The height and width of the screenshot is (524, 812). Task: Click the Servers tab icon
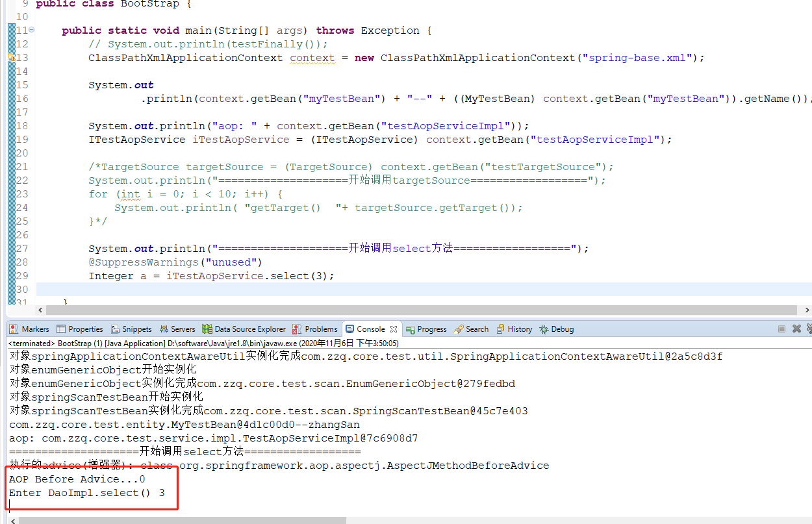pyautogui.click(x=164, y=329)
